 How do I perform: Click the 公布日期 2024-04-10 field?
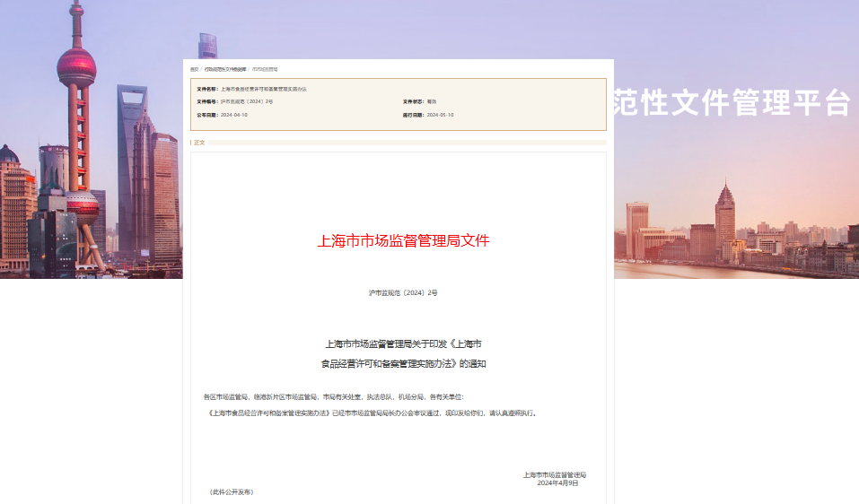click(x=233, y=115)
